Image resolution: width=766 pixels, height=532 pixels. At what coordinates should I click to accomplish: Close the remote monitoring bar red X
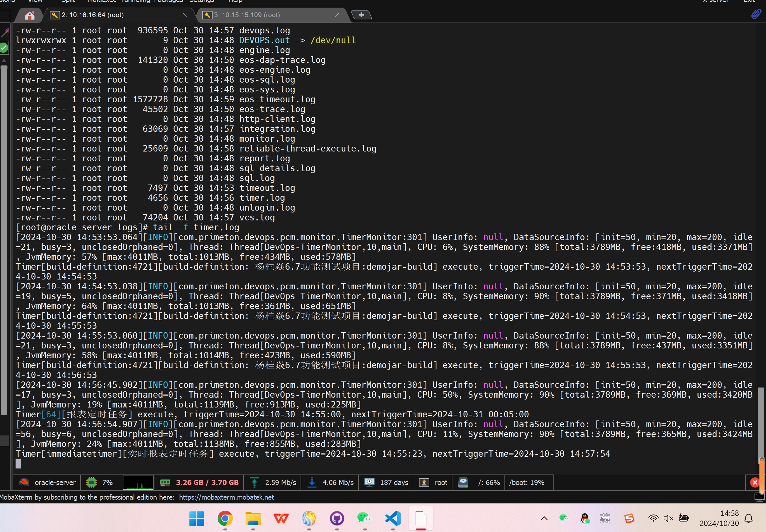point(755,482)
